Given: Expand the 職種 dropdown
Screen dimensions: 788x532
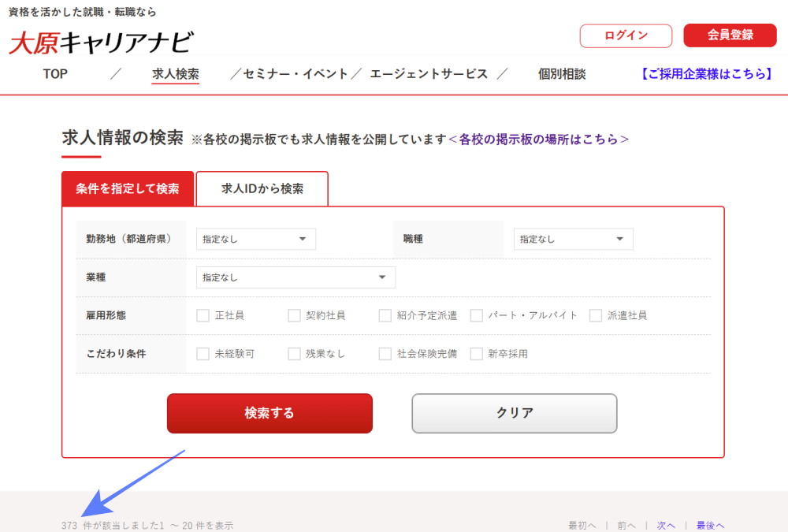Looking at the screenshot, I should pos(574,239).
